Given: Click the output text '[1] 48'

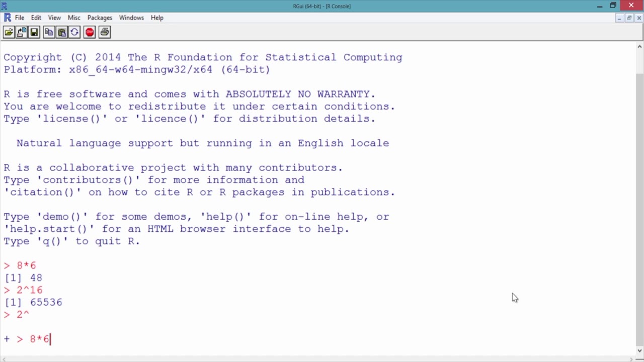Looking at the screenshot, I should (x=23, y=278).
